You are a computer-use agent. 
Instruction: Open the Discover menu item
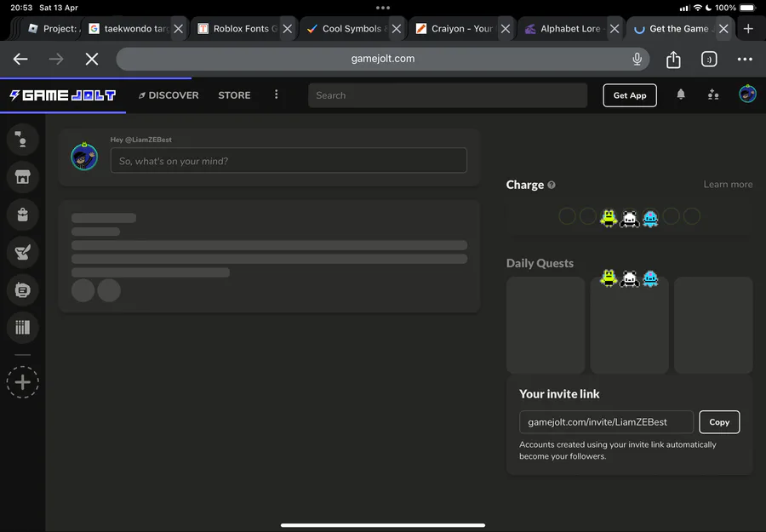(169, 95)
